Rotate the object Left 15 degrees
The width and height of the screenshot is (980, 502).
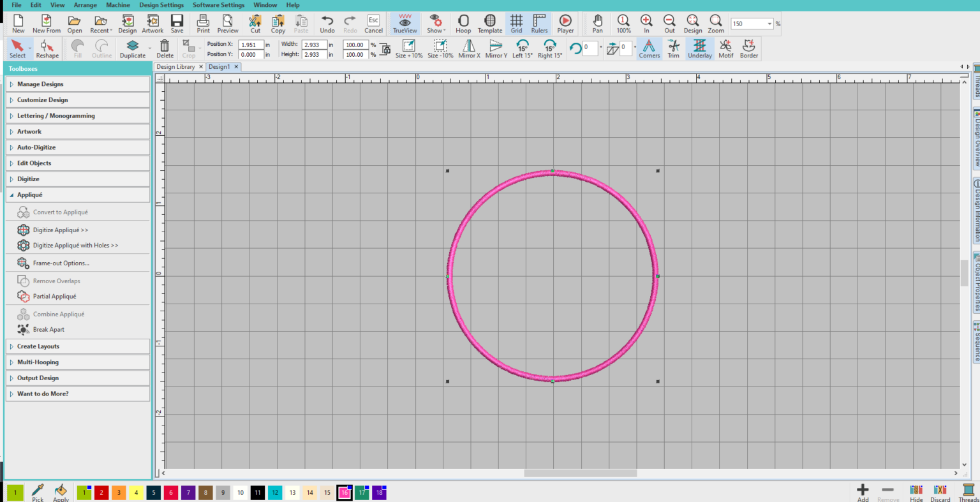(x=522, y=48)
